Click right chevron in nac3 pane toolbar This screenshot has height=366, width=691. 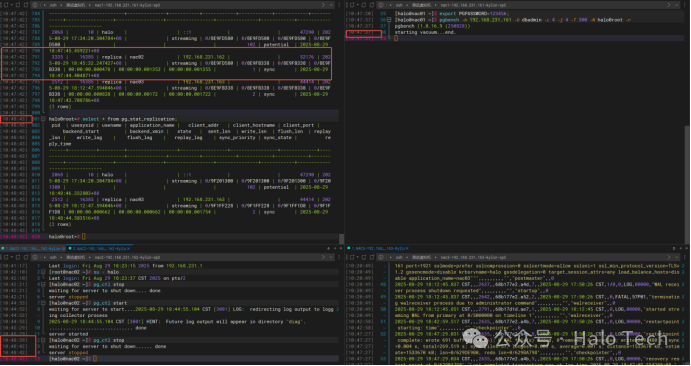[669, 257]
